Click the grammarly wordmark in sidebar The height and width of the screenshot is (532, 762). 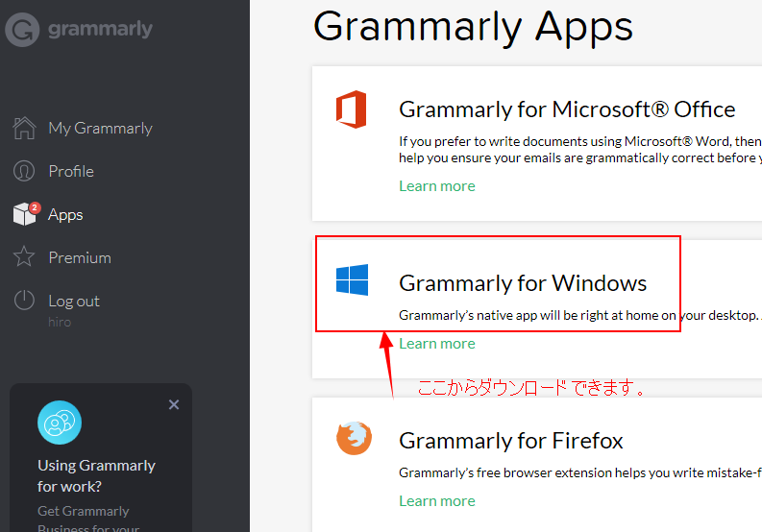click(x=100, y=30)
